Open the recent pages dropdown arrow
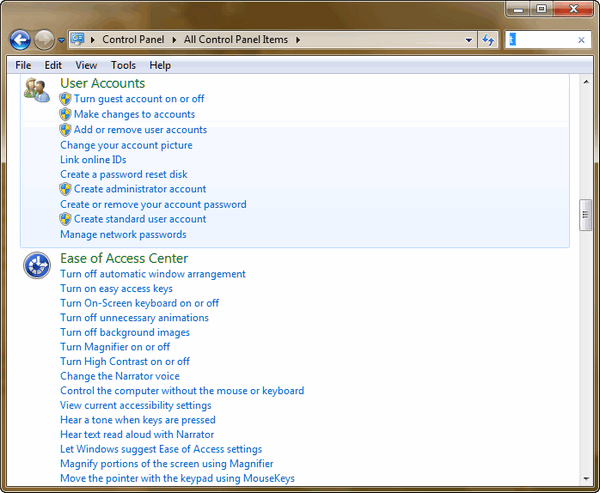The image size is (600, 493). [x=61, y=40]
